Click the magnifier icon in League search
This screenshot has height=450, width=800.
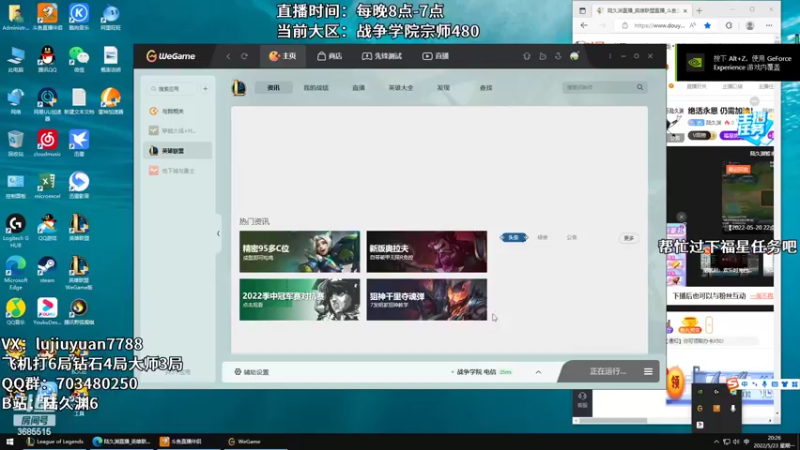pos(640,87)
